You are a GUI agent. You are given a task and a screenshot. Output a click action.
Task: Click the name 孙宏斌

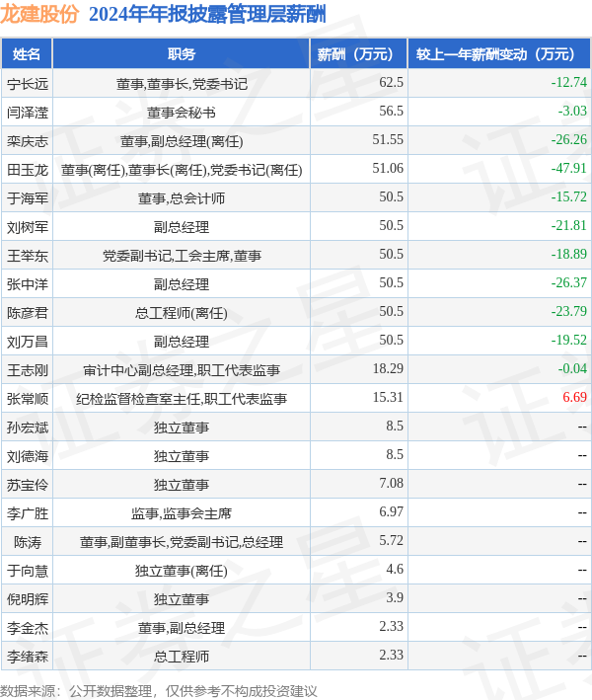click(x=28, y=428)
